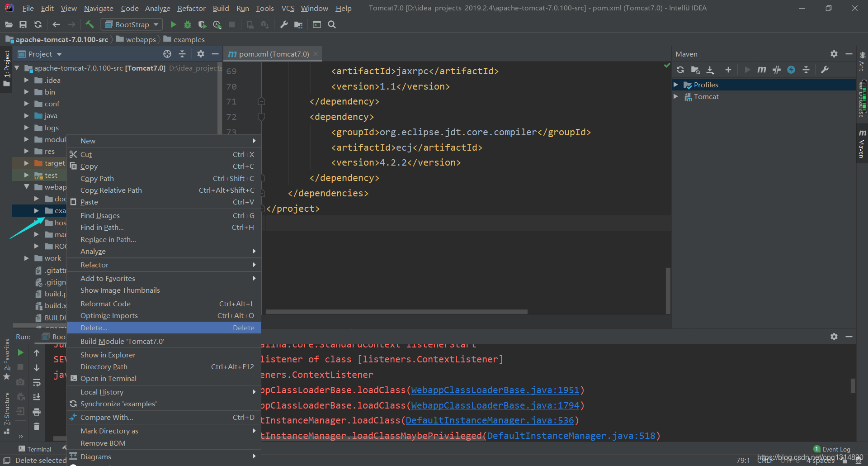Hide the Project panel with minus icon

(x=215, y=54)
